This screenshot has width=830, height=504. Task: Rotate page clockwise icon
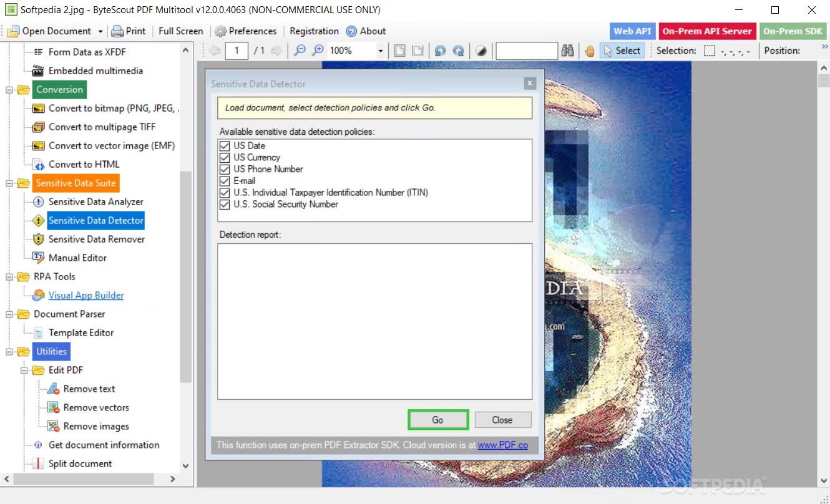(459, 51)
